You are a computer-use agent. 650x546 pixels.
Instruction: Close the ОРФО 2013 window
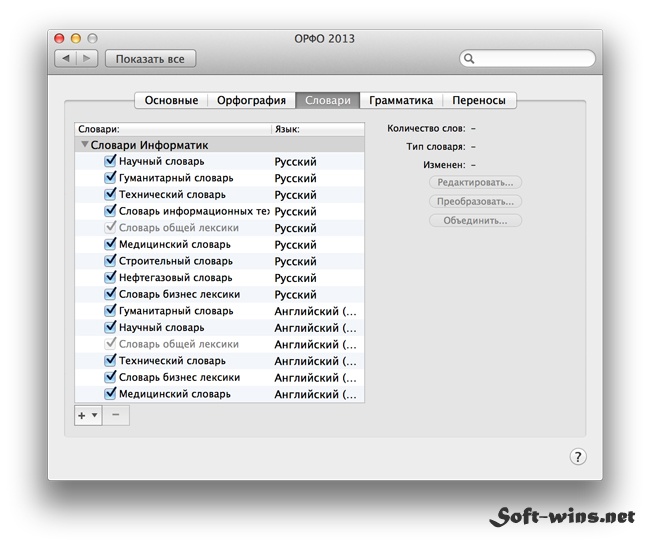[x=59, y=39]
